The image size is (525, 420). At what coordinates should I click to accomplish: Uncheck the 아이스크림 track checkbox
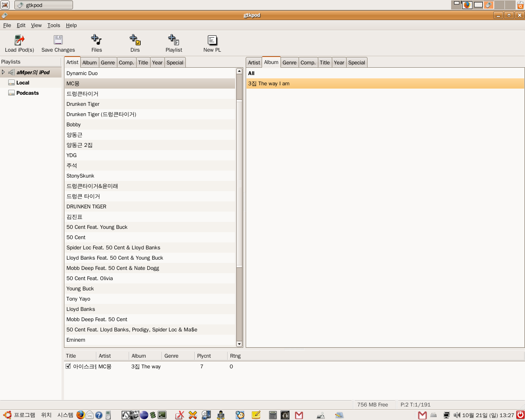pos(68,366)
